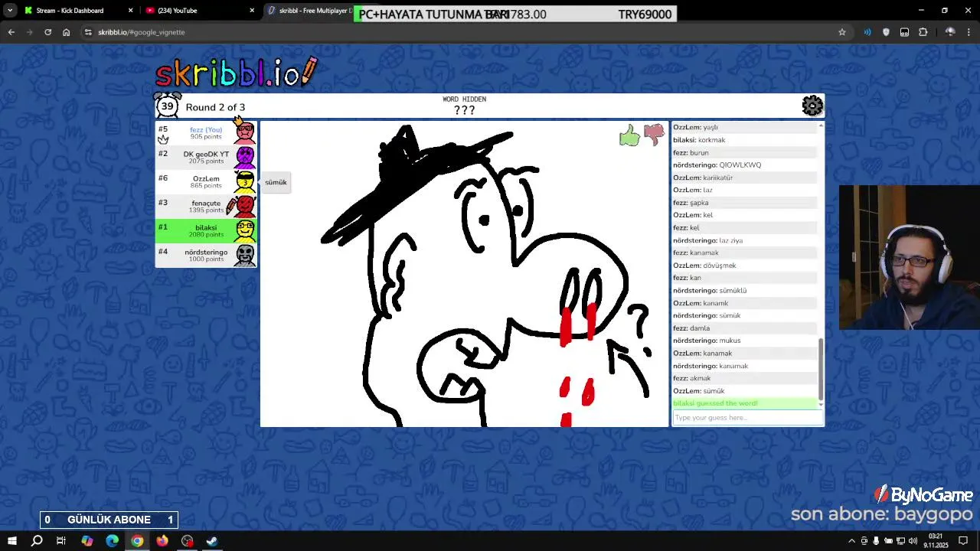Click nördsteringo gray avatar
The image size is (980, 551).
pos(245,255)
